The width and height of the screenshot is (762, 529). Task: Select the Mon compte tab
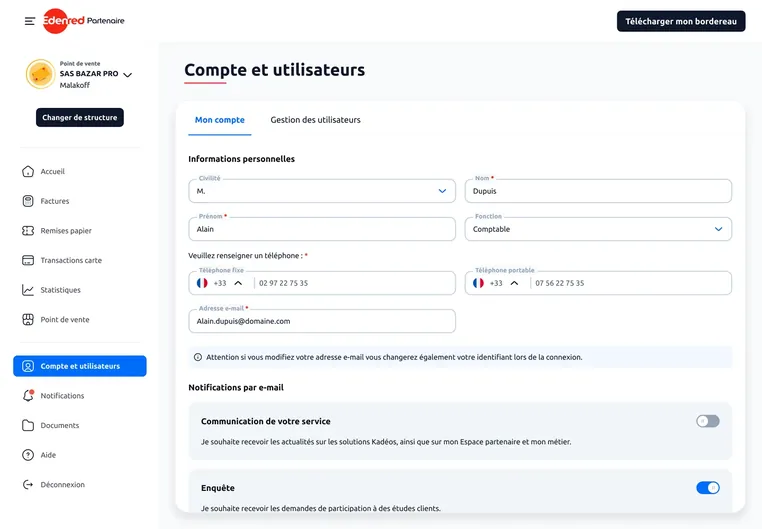pyautogui.click(x=220, y=120)
